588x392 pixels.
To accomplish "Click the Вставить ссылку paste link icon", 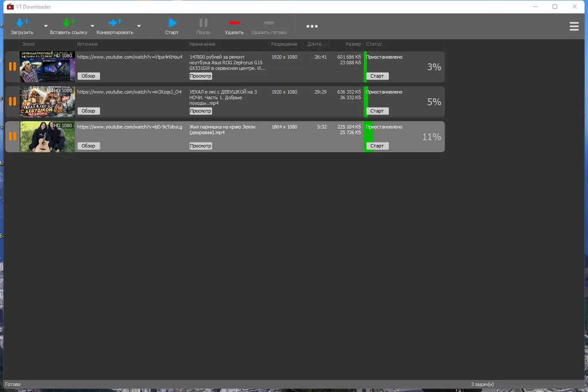I will point(69,22).
